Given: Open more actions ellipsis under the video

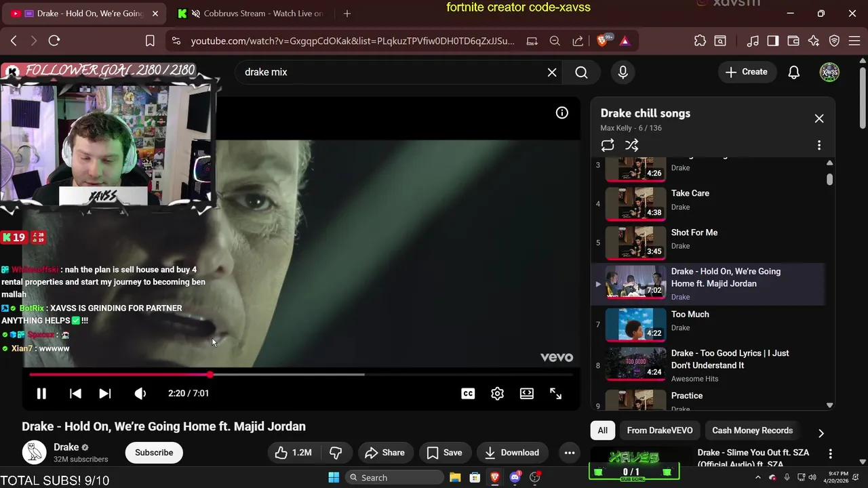Looking at the screenshot, I should (570, 453).
